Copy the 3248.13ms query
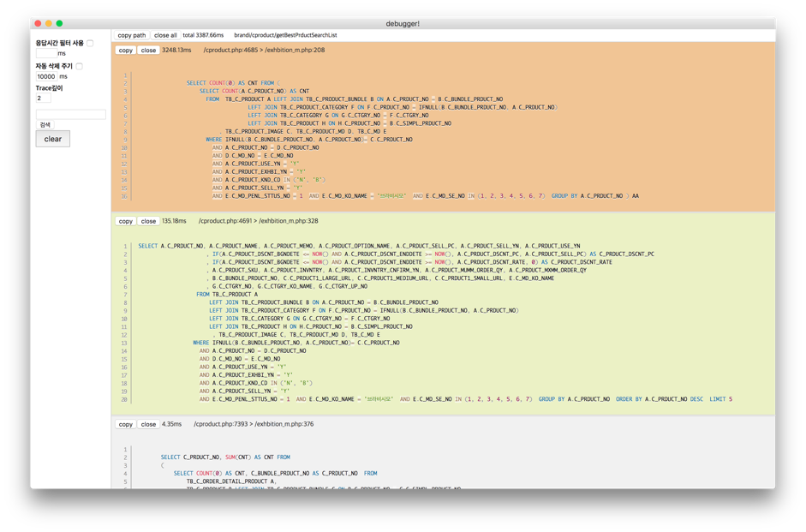Image resolution: width=806 pixels, height=532 pixels. tap(125, 50)
